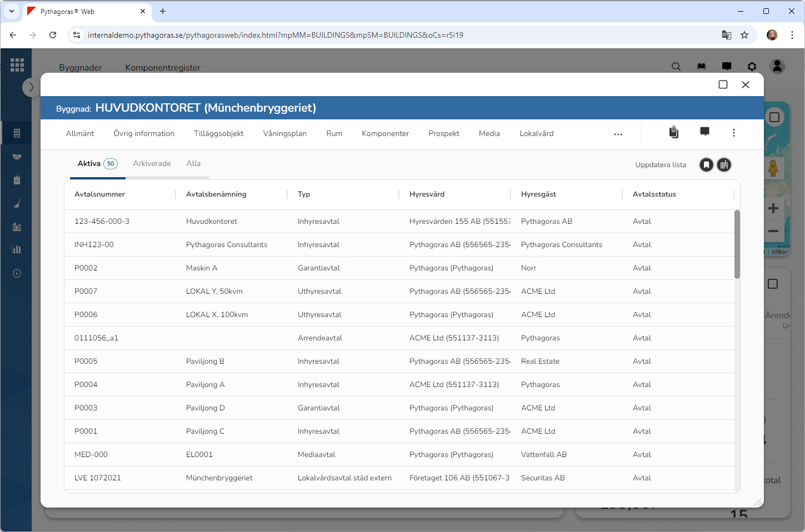Click Uppdatera lista button
This screenshot has width=805, height=532.
coord(660,165)
